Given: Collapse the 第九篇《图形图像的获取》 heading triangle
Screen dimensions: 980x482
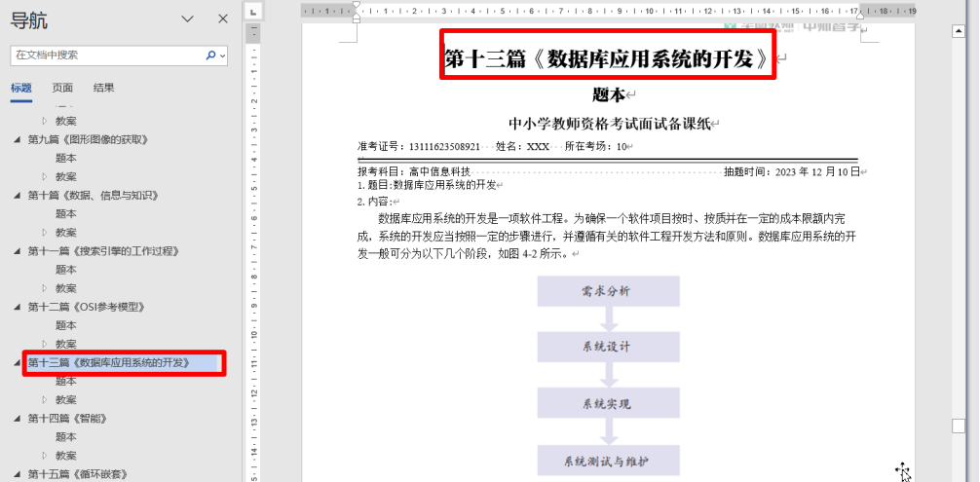Looking at the screenshot, I should (x=17, y=140).
